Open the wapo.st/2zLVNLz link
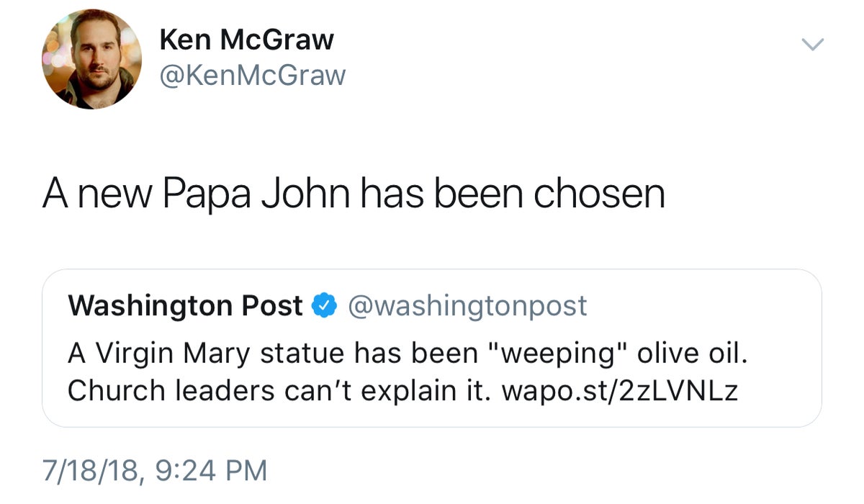The image size is (864, 504). 621,390
